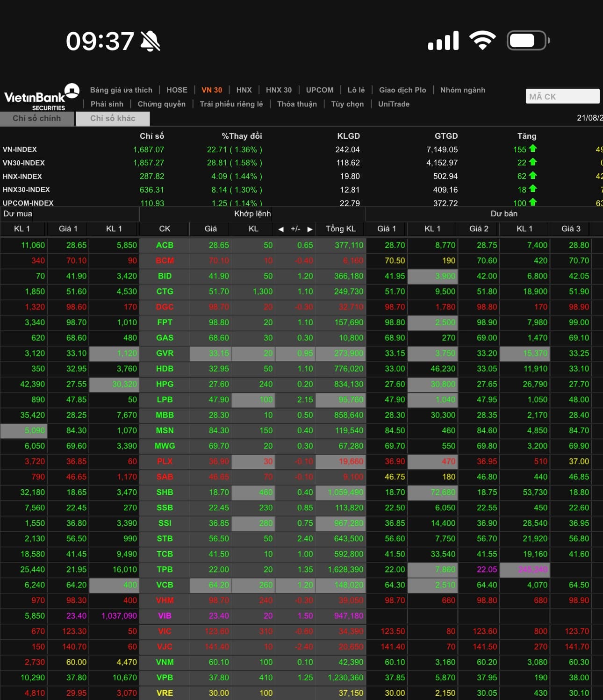This screenshot has height=700, width=603.
Task: Open the Thỏa thuận section
Action: [297, 104]
